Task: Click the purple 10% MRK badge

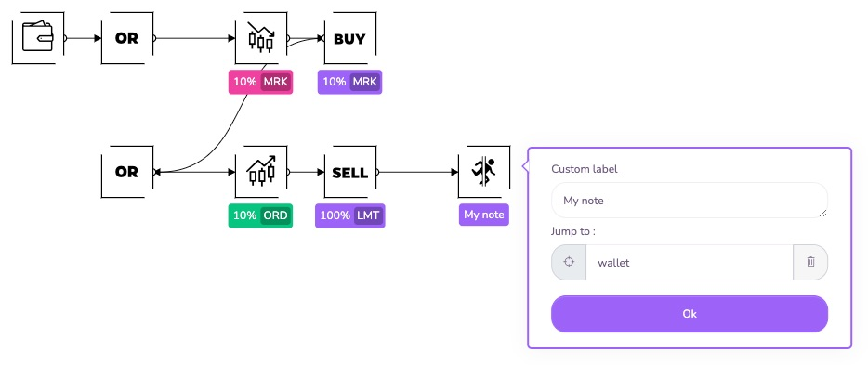Action: point(349,82)
